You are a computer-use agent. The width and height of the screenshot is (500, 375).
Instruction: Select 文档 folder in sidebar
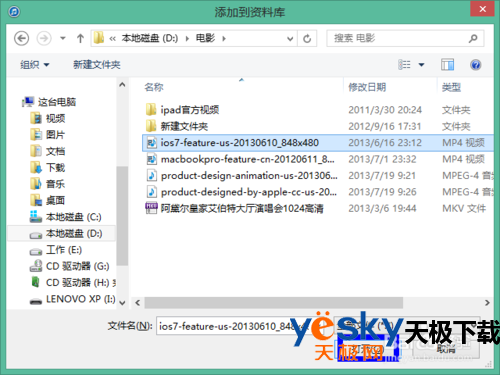pos(48,151)
